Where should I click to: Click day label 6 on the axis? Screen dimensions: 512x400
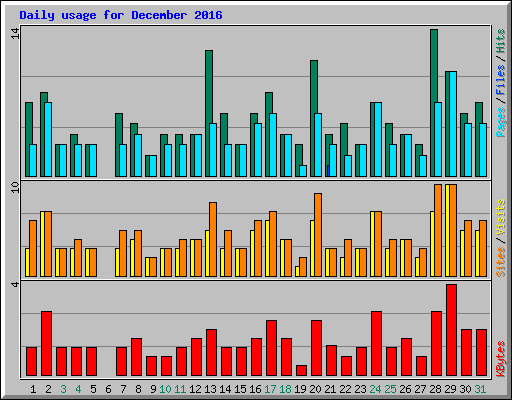[108, 389]
